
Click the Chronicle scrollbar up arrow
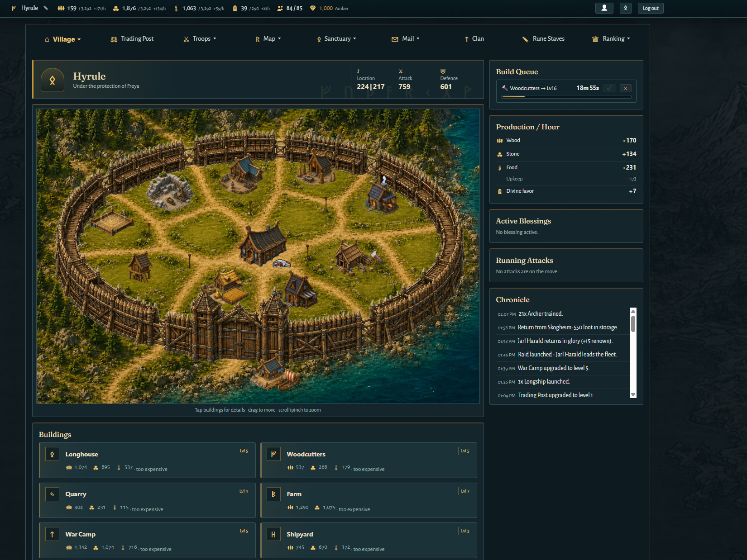[x=633, y=311]
